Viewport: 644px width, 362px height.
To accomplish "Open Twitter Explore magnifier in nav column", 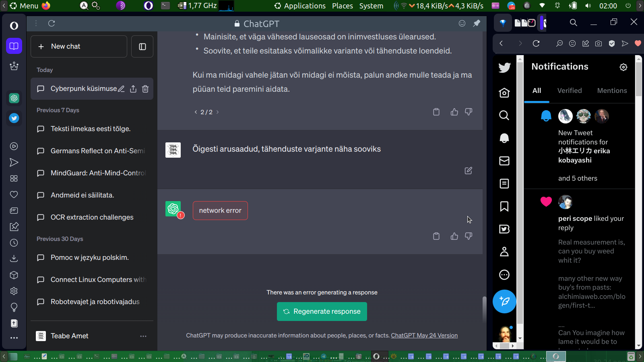I will pos(504,115).
